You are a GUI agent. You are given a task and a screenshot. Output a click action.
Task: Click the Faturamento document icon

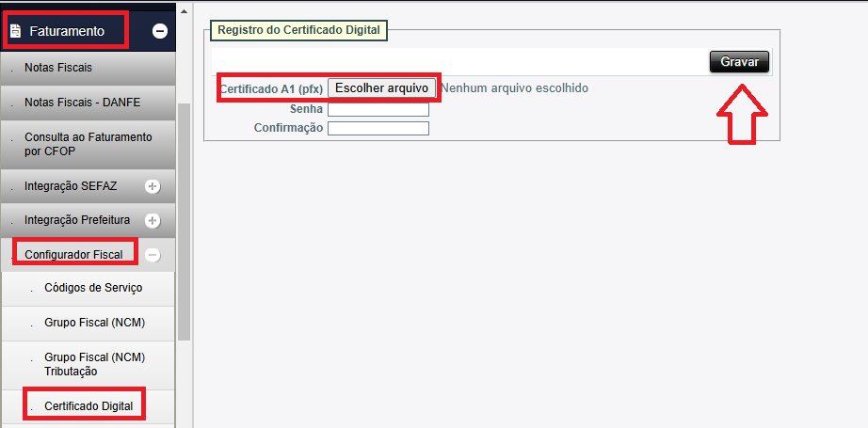[15, 31]
